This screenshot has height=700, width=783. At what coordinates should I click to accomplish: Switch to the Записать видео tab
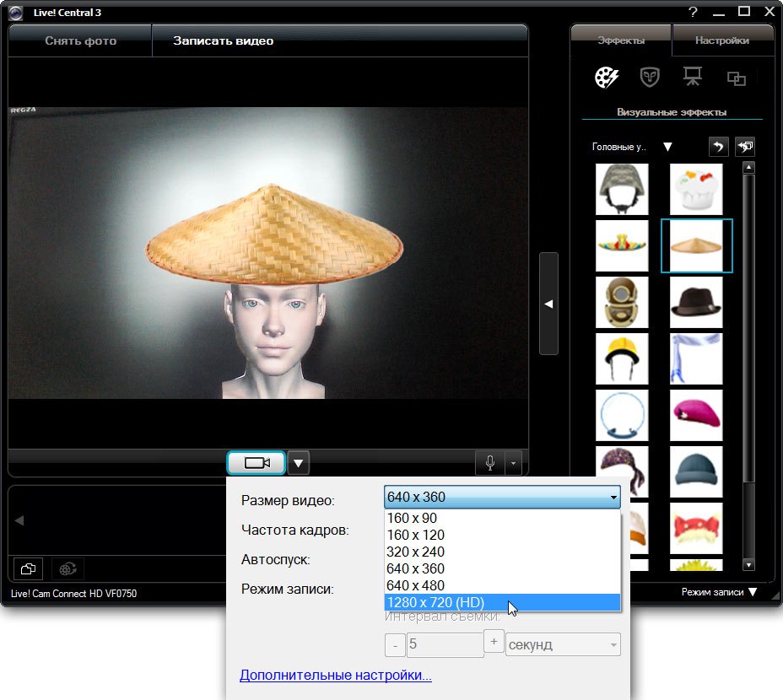224,40
